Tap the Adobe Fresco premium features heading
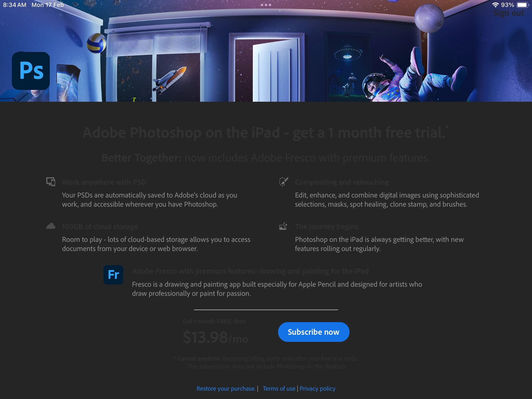 click(250, 271)
